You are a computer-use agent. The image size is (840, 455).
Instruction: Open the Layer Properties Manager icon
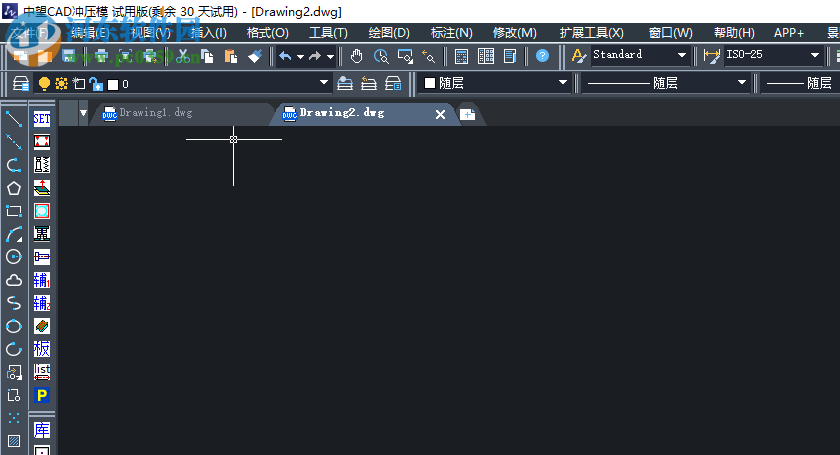coord(21,84)
